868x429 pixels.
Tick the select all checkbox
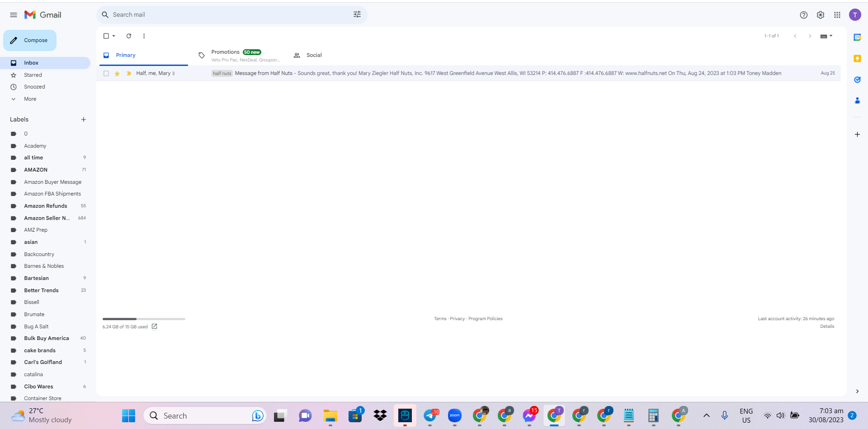click(106, 36)
